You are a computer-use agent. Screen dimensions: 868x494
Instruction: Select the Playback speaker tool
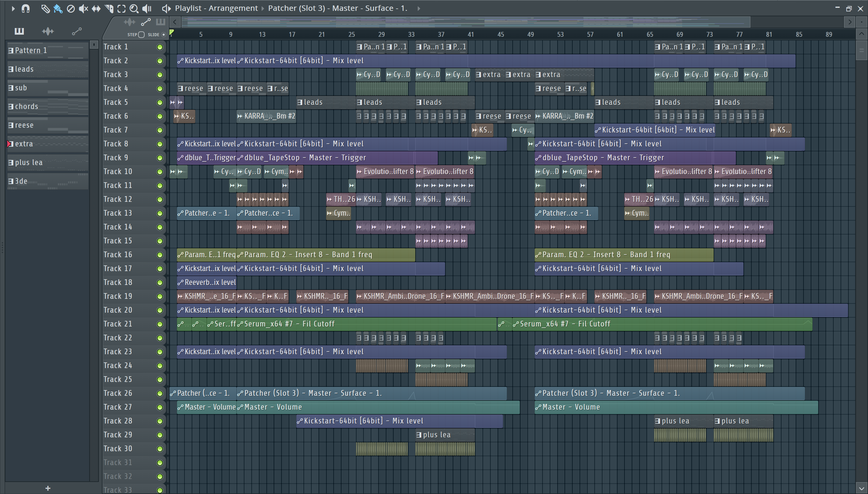point(147,8)
